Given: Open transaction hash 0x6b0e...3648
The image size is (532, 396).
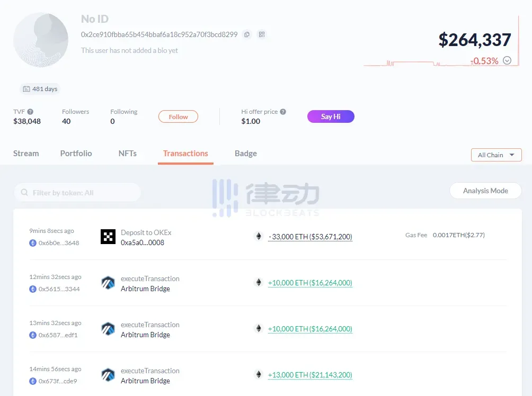Looking at the screenshot, I should [x=58, y=243].
